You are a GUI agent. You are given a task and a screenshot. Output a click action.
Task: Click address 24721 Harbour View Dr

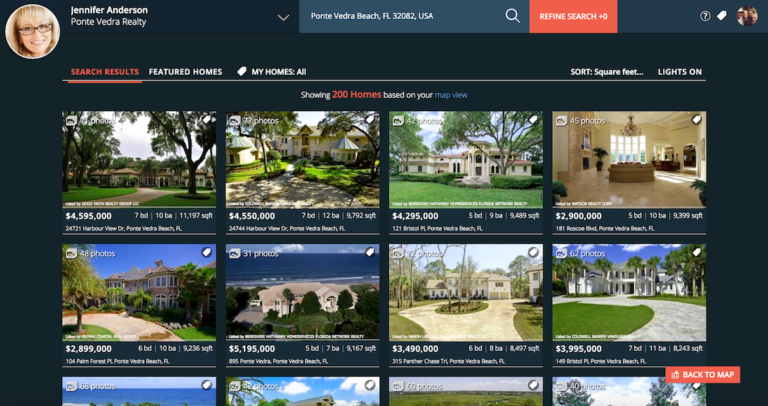click(x=124, y=228)
